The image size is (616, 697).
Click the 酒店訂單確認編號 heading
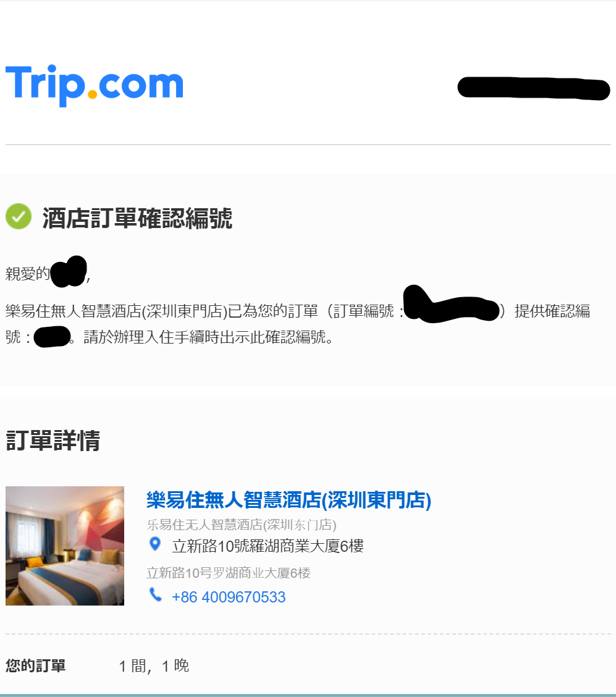click(137, 218)
